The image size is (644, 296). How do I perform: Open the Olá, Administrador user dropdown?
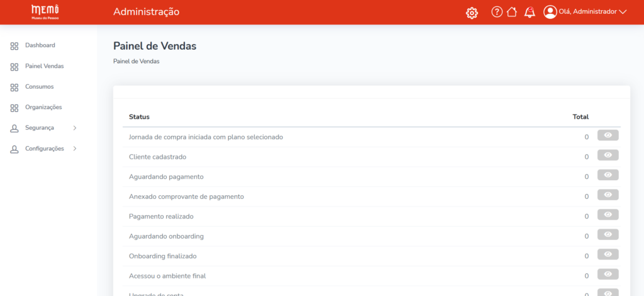tap(592, 12)
